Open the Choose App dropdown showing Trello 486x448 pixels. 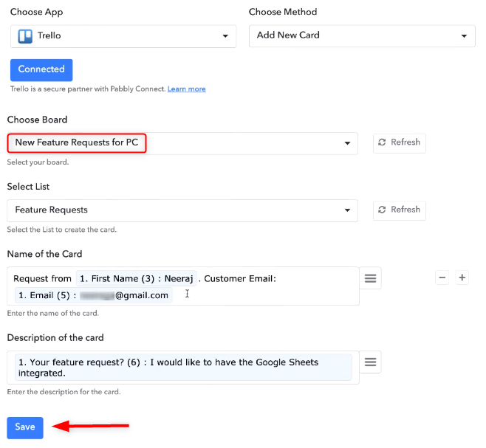(123, 36)
